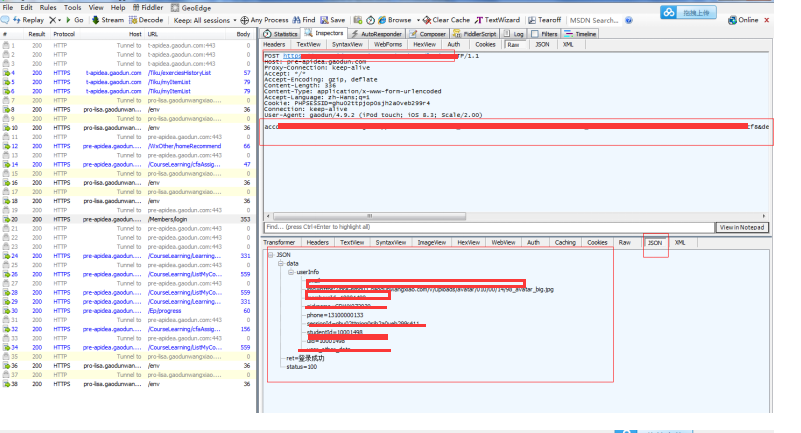Switch to the Statistics tab
The width and height of the screenshot is (801, 433).
[280, 34]
